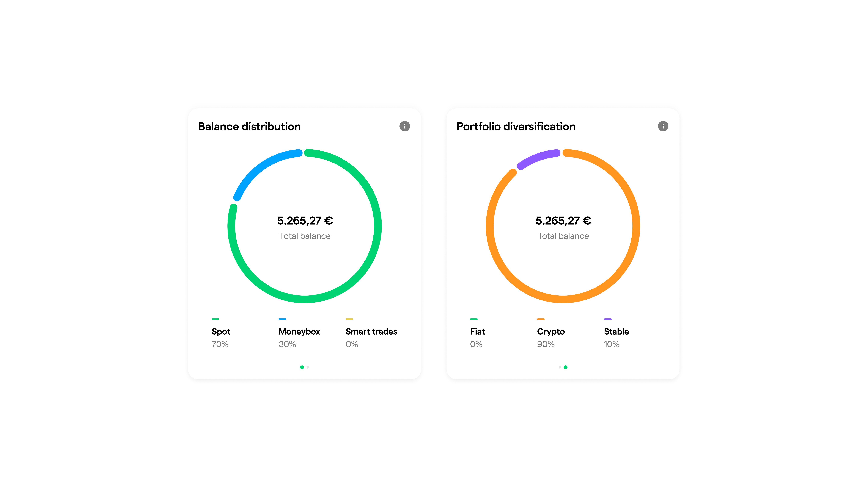Click total balance amount in Portfolio diversification
The height and width of the screenshot is (488, 868).
(x=563, y=221)
